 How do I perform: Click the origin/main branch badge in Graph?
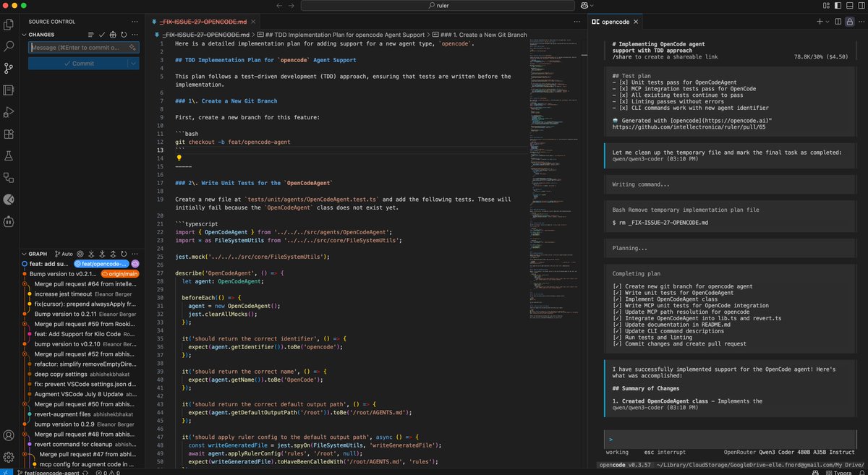click(x=119, y=274)
